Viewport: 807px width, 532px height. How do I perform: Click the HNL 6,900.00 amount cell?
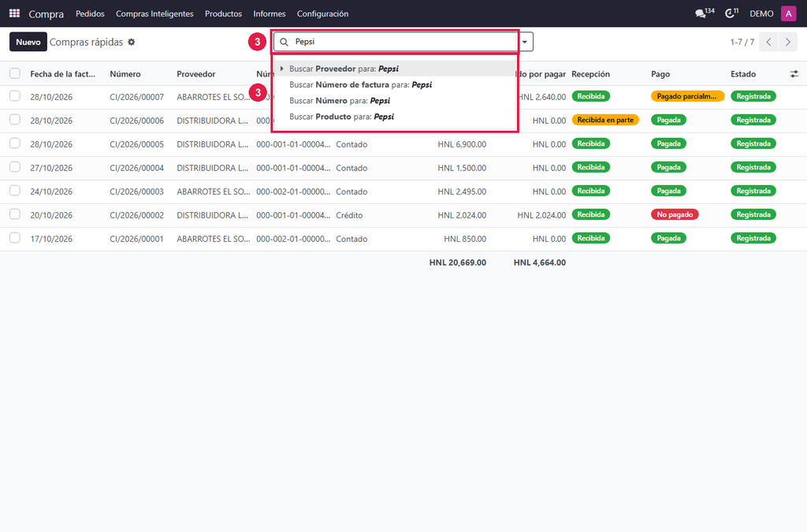point(462,144)
